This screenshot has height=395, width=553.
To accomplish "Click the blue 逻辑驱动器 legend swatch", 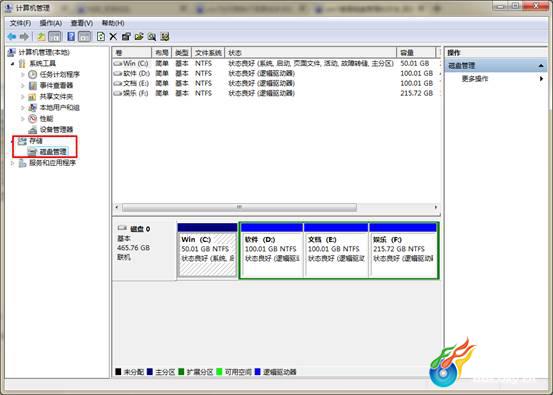I will click(258, 372).
